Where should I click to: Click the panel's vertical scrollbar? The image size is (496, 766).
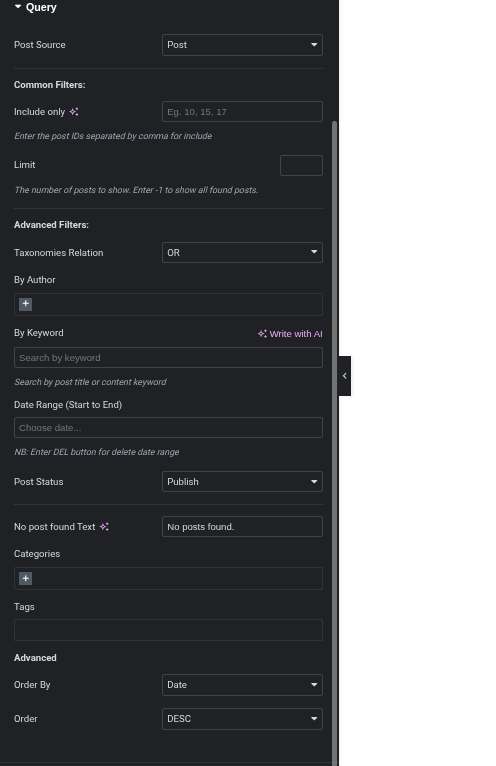pos(335,440)
